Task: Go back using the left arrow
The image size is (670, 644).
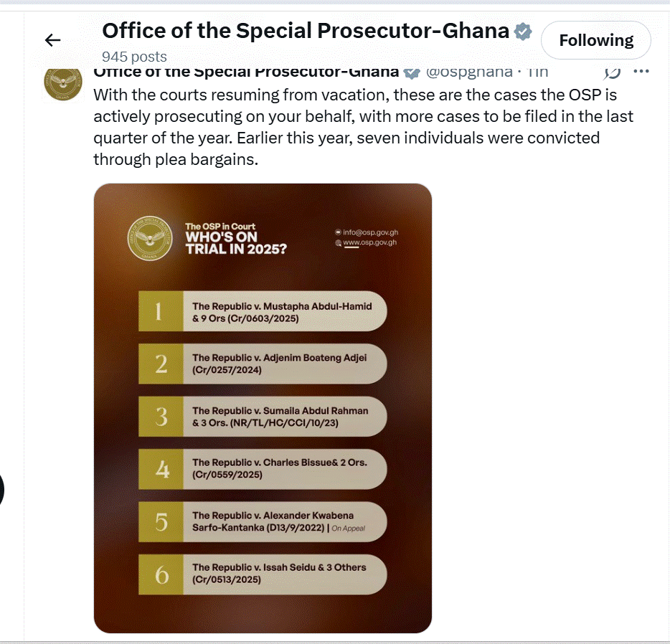Action: [x=53, y=40]
